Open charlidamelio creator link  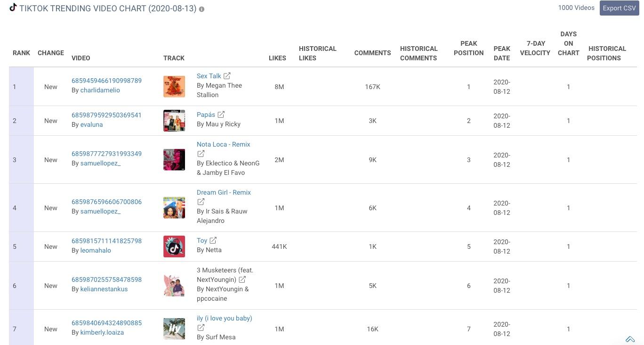tap(100, 90)
